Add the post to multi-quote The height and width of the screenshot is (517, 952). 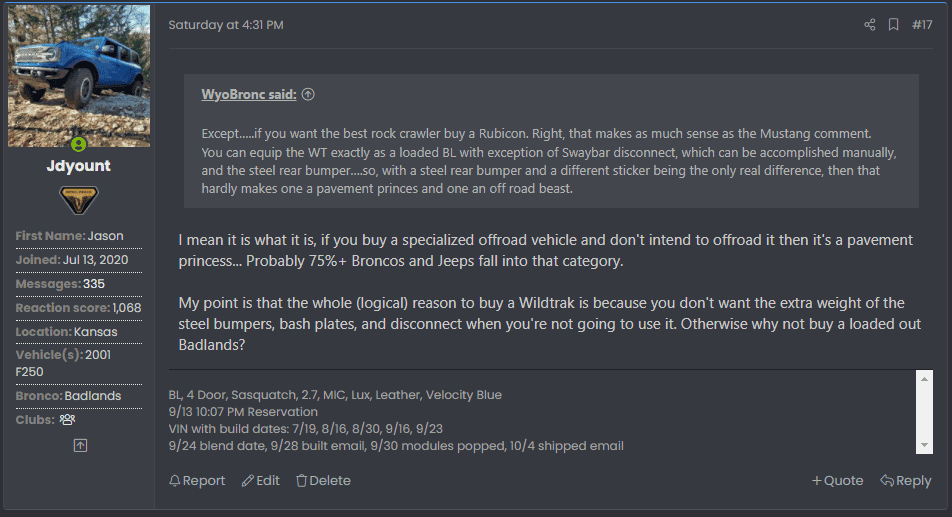[x=837, y=481]
